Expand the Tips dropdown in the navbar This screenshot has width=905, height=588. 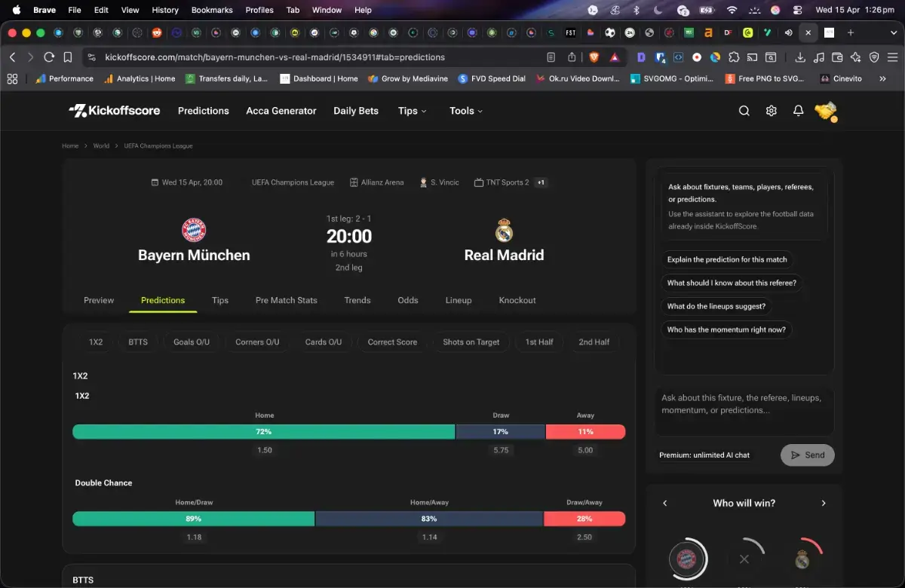click(x=412, y=111)
